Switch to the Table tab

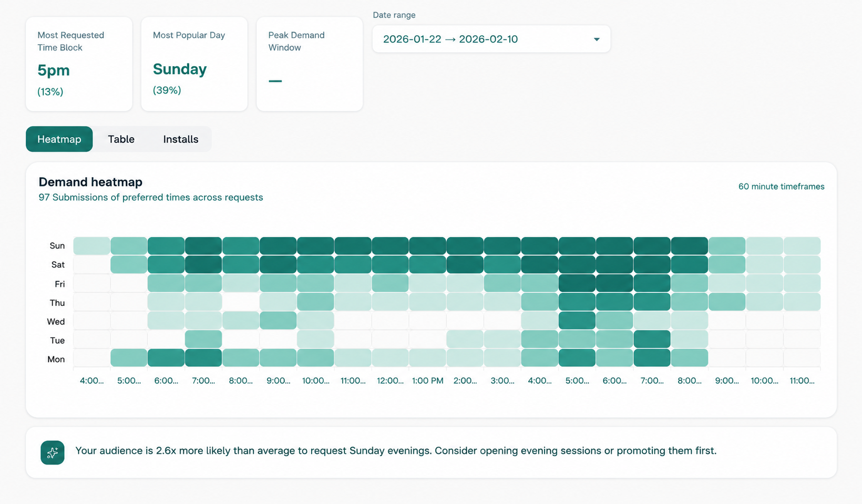point(121,139)
